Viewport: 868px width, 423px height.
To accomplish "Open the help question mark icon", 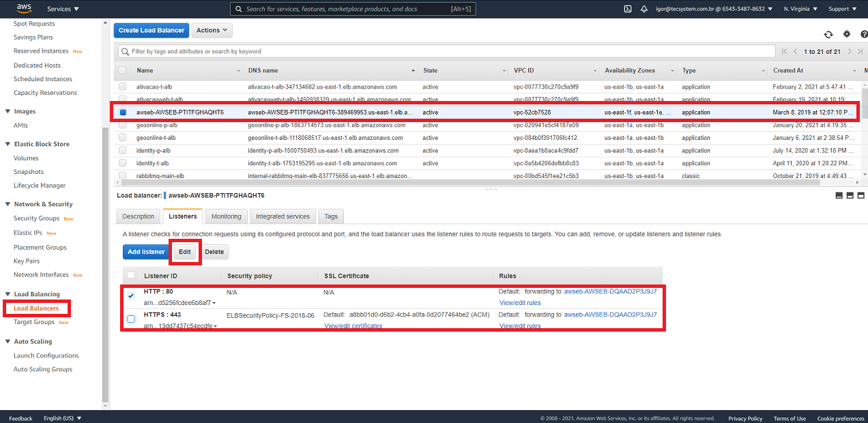I will coord(863,34).
